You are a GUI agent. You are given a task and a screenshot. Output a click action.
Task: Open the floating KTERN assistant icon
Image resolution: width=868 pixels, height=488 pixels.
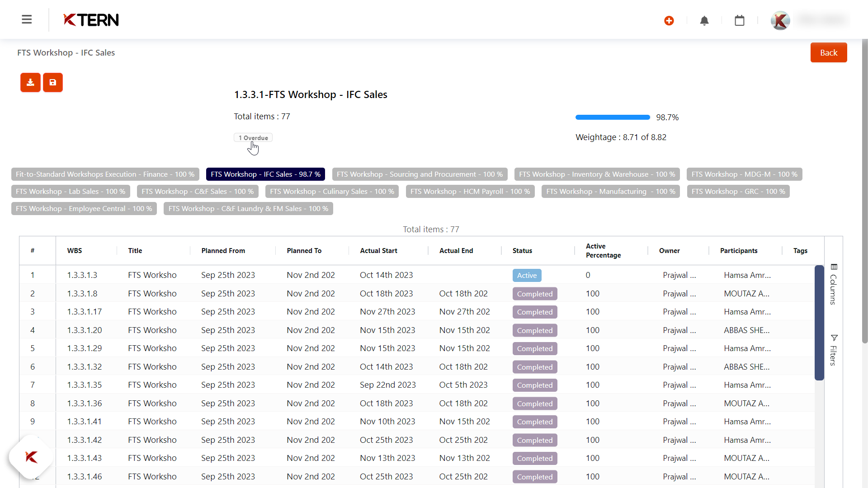31,457
